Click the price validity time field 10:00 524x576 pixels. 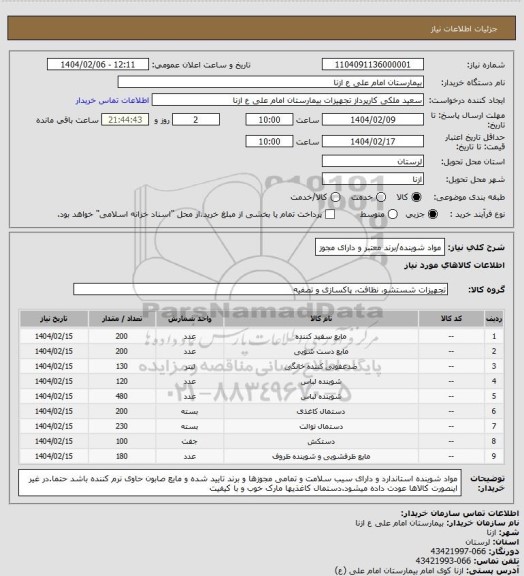[x=269, y=141]
